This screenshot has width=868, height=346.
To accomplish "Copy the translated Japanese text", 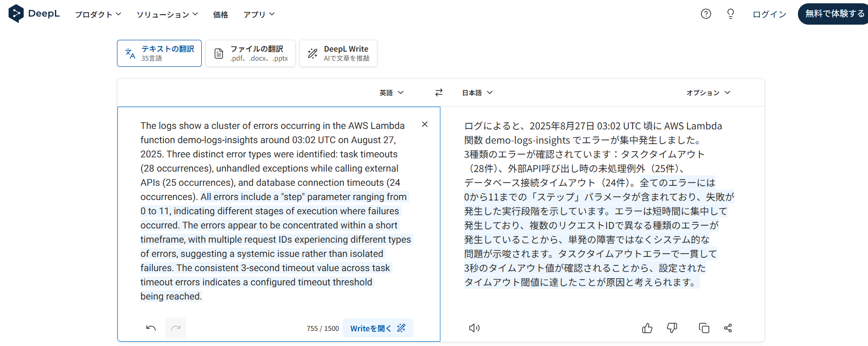I will pos(704,328).
